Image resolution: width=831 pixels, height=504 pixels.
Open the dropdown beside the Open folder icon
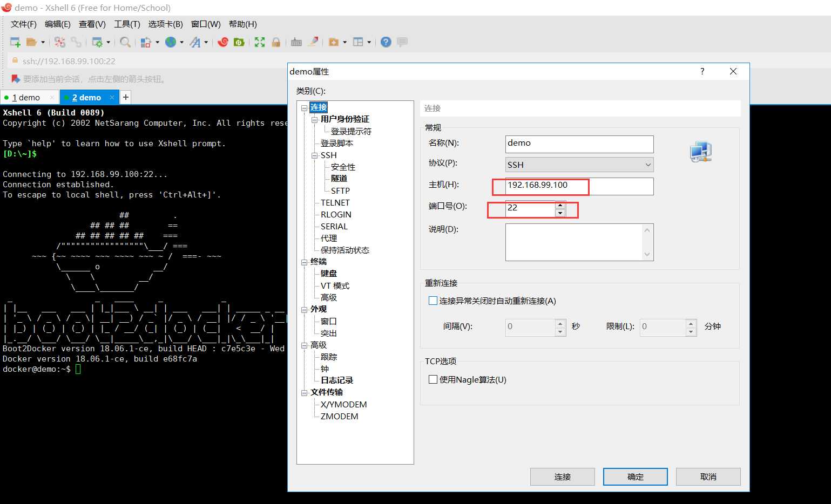pos(43,42)
